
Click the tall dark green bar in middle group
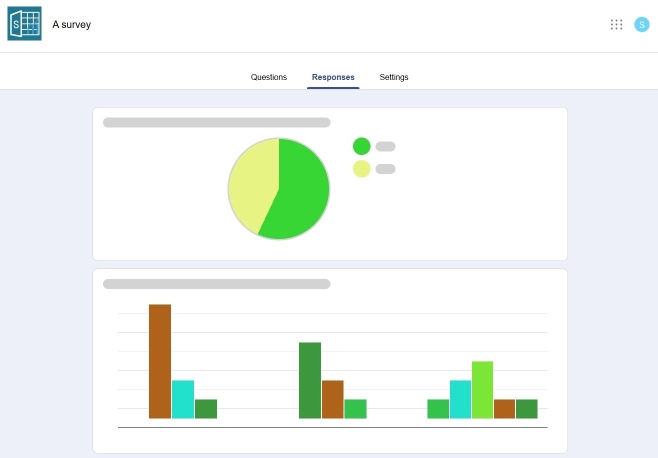pos(310,380)
